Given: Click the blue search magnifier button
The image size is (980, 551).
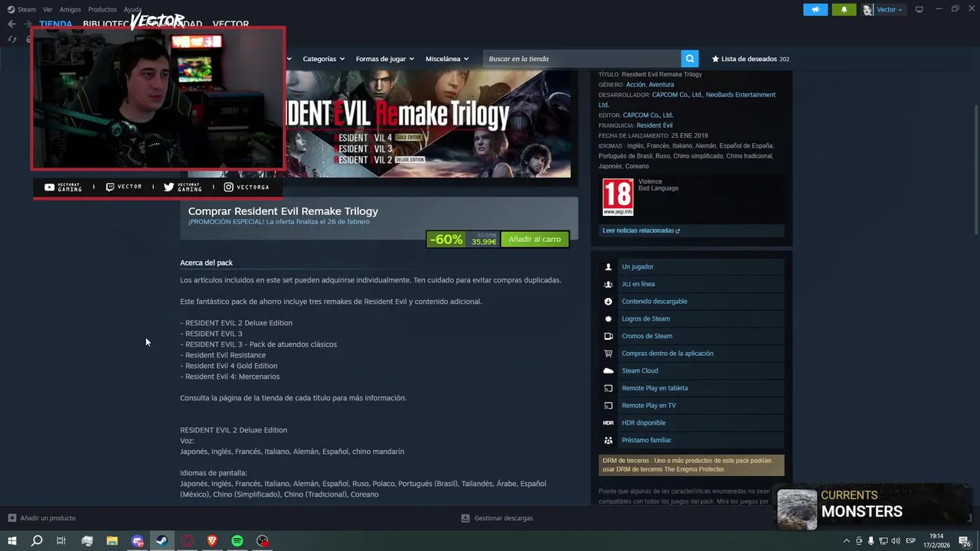Looking at the screenshot, I should point(690,59).
